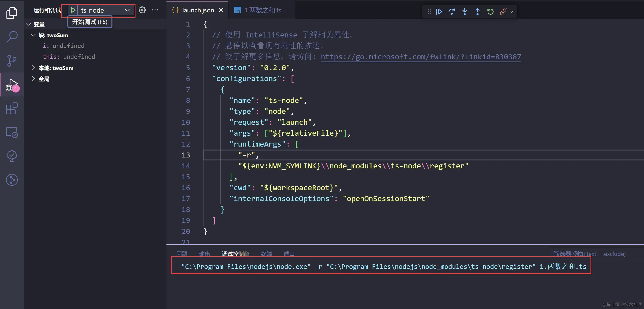Click Step Over in debug toolbar
The image size is (644, 309).
click(x=452, y=11)
